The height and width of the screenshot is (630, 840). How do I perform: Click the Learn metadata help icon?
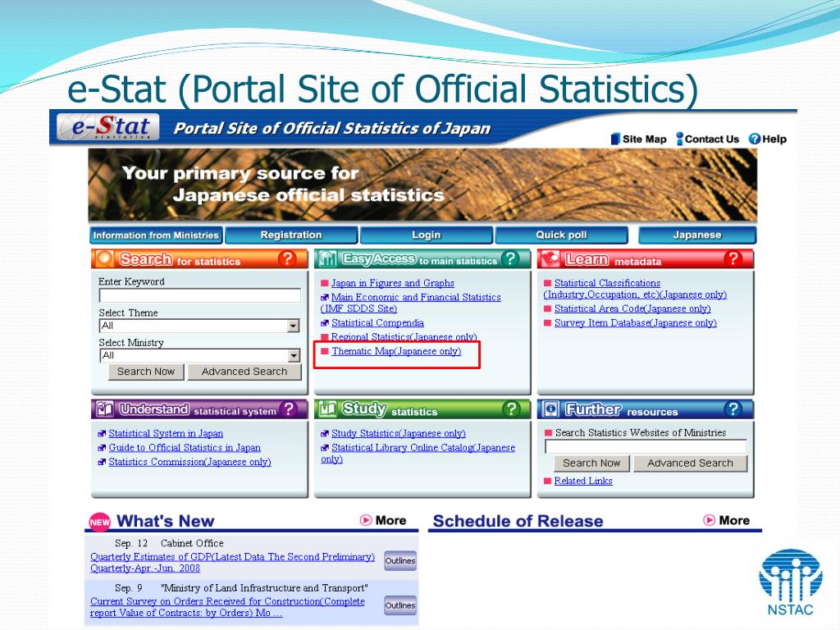[x=733, y=258]
